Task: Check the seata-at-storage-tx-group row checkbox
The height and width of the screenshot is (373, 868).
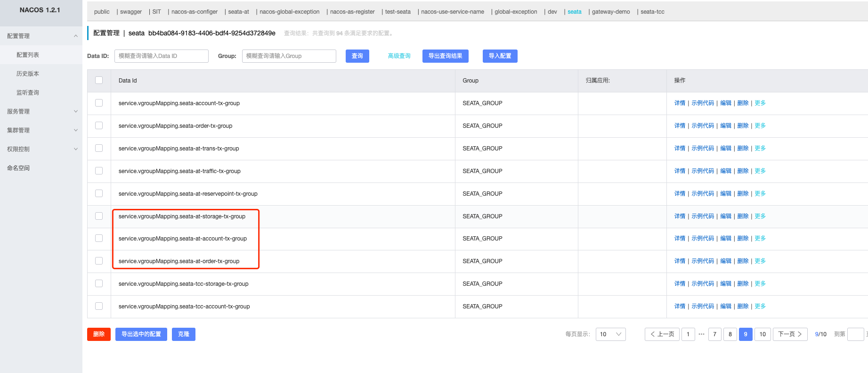Action: pyautogui.click(x=99, y=216)
